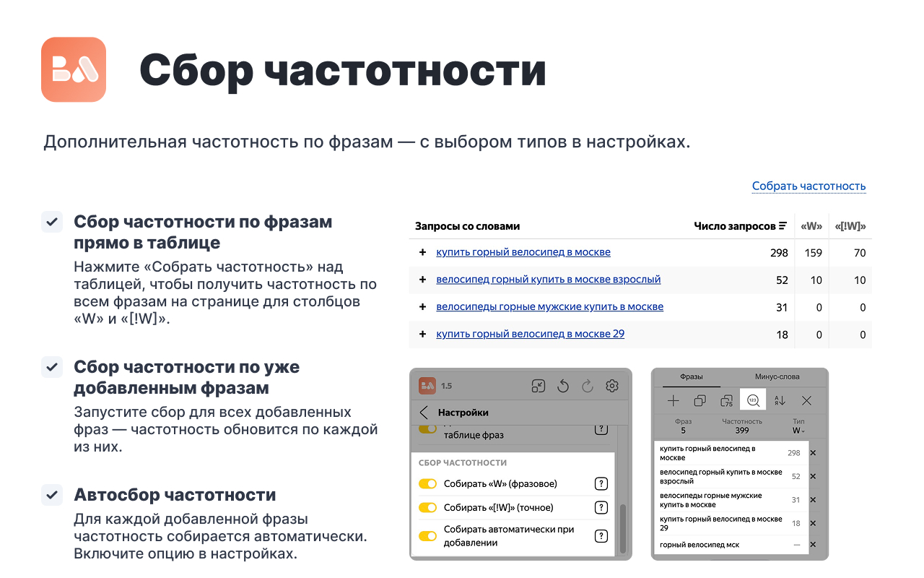The width and height of the screenshot is (924, 578).
Task: Open help for Собирать «W» (фразовое)
Action: (601, 484)
